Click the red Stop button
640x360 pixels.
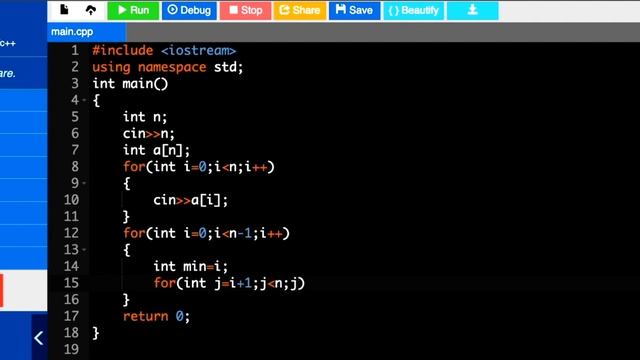tap(245, 10)
